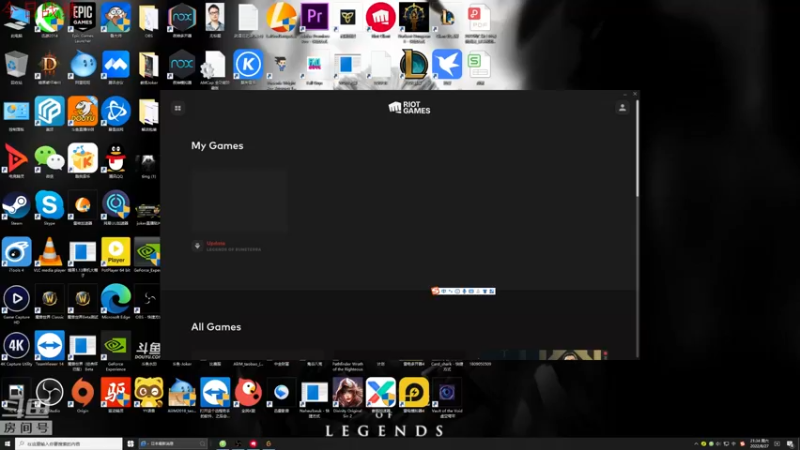Click the My Games heading
This screenshot has width=800, height=450.
pyautogui.click(x=217, y=146)
